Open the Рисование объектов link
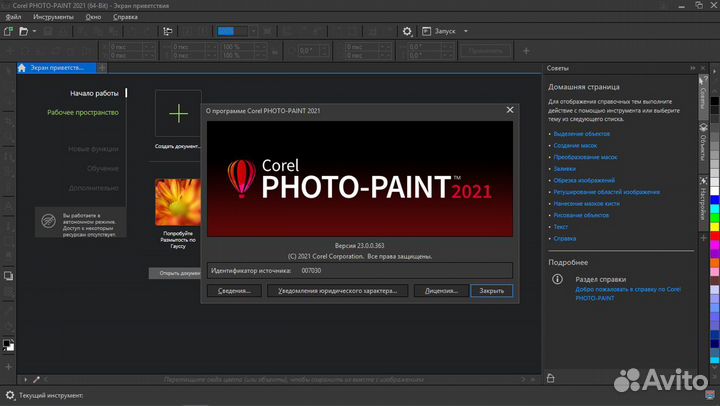 click(x=581, y=215)
